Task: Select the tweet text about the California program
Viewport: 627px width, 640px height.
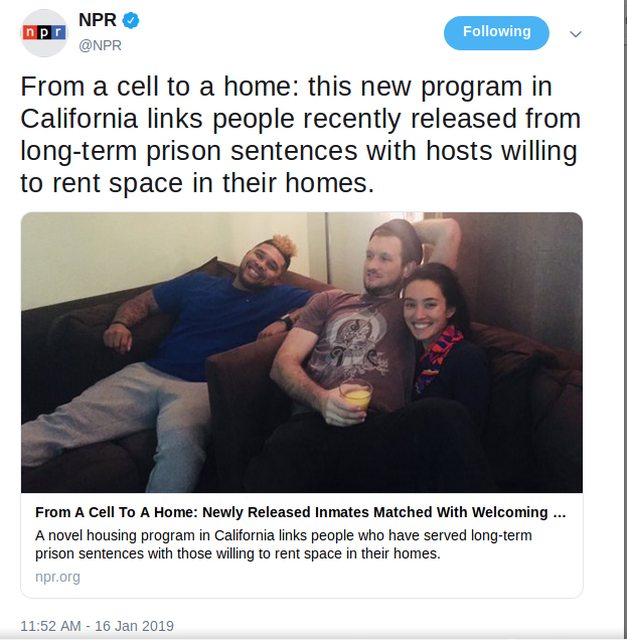Action: click(x=300, y=135)
